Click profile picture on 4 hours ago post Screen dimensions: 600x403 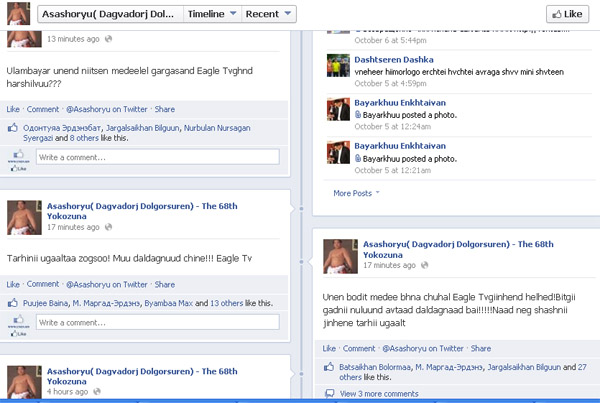(x=24, y=382)
